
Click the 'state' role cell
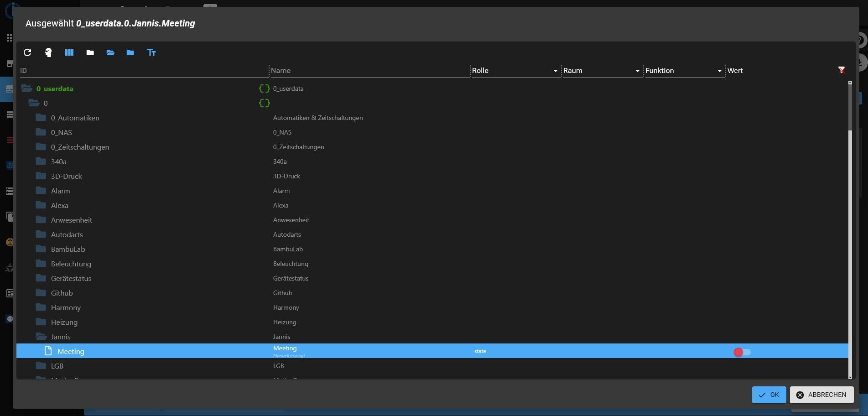click(x=480, y=351)
